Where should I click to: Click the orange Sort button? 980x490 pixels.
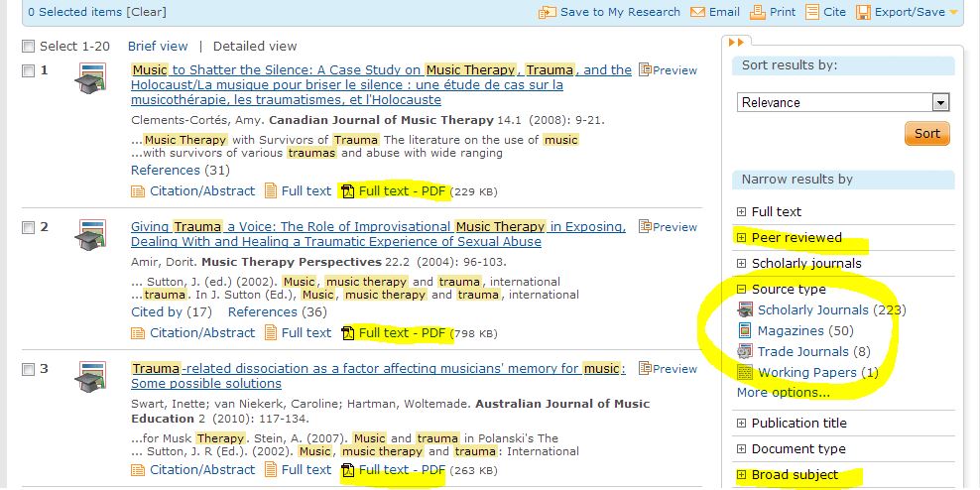click(926, 133)
